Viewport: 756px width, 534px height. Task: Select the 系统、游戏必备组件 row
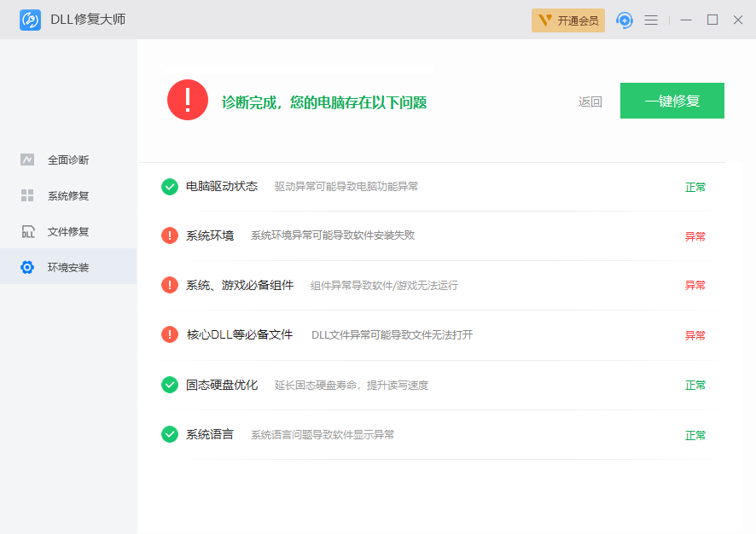240,285
